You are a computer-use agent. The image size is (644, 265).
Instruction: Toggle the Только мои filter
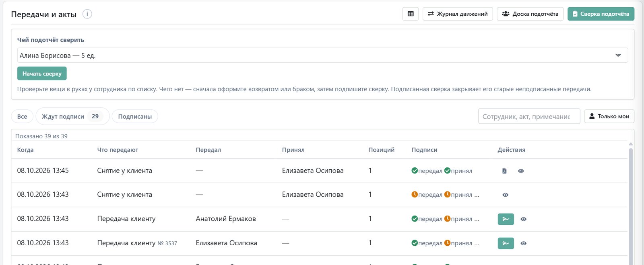[x=609, y=116]
